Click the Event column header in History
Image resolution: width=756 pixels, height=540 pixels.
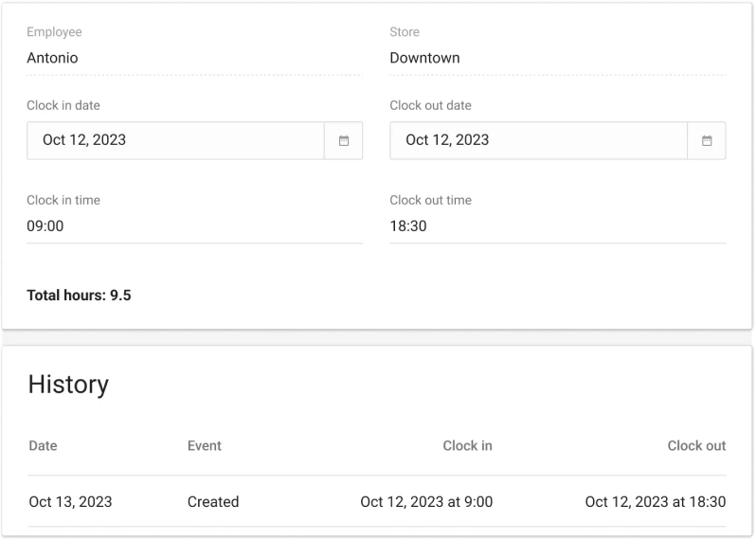pyautogui.click(x=205, y=445)
